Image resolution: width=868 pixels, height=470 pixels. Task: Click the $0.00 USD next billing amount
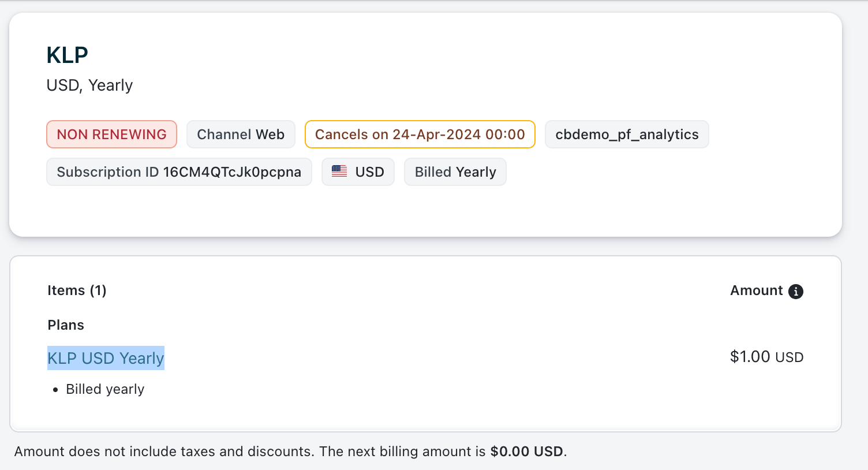coord(526,452)
